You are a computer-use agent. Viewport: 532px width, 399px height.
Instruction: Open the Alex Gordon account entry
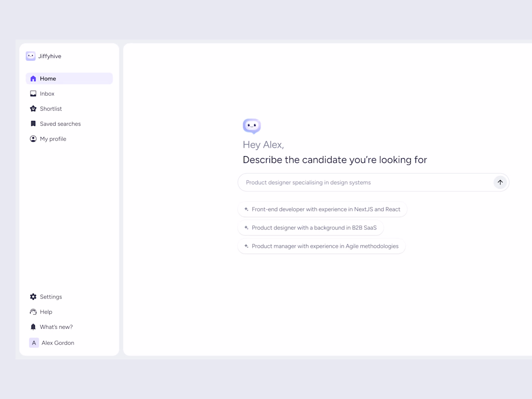(58, 343)
